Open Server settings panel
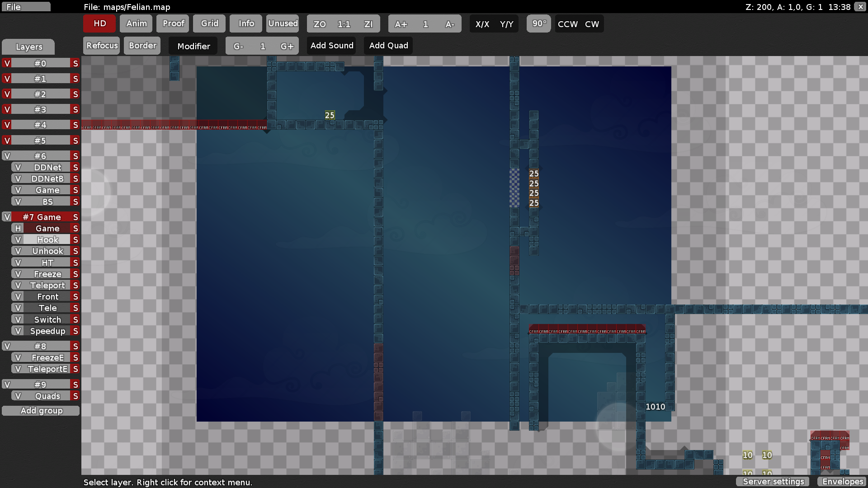Viewport: 868px width, 488px height. point(773,481)
